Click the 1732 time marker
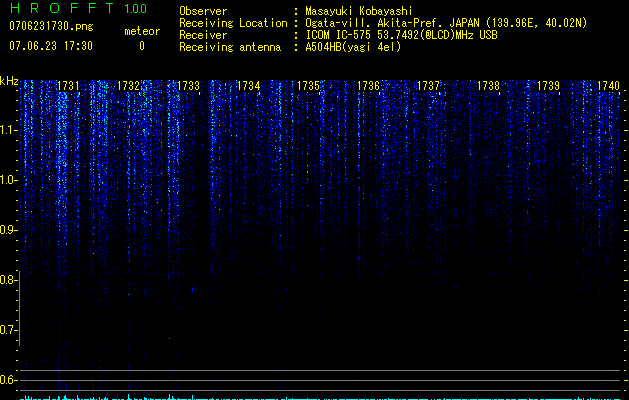Screen dimensions: 629x400 (128, 86)
